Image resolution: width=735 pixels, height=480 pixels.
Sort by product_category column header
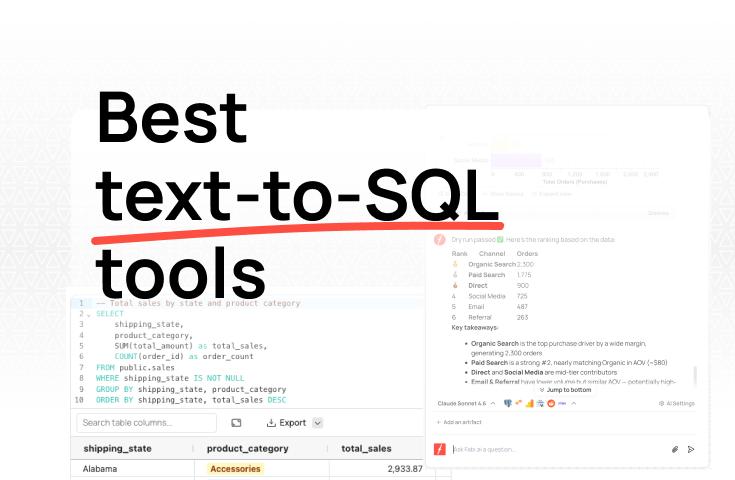[248, 449]
